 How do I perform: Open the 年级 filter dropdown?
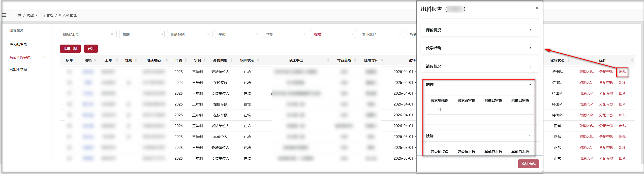pos(238,34)
